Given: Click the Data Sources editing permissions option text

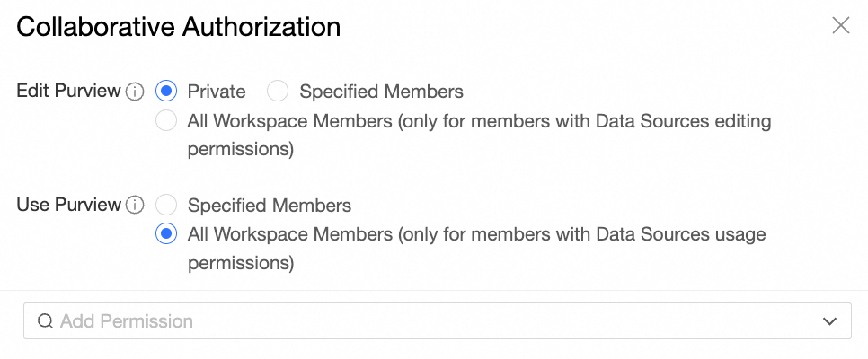Looking at the screenshot, I should pos(479,121).
